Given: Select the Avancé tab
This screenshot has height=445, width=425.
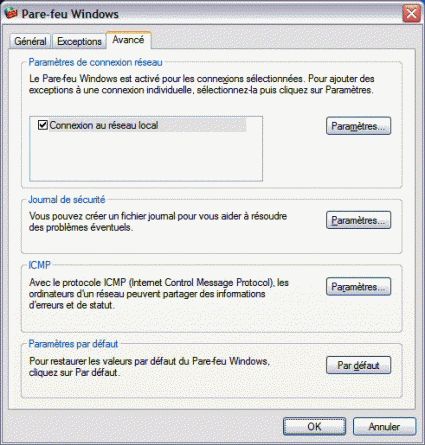Looking at the screenshot, I should [x=128, y=40].
